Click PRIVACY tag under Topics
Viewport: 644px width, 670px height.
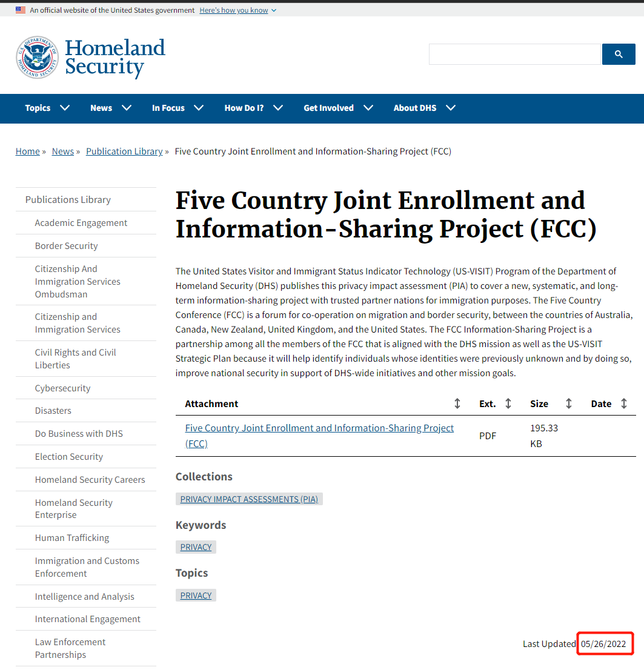[196, 595]
